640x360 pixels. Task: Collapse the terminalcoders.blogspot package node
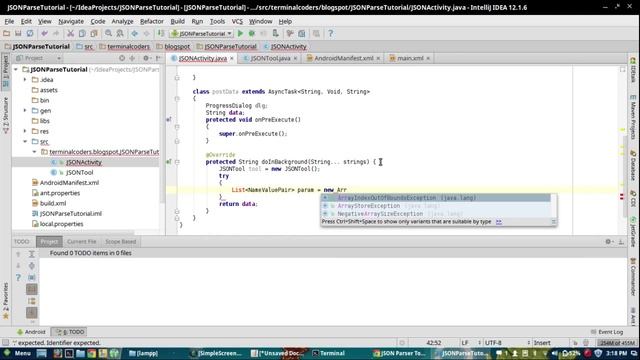(x=34, y=152)
